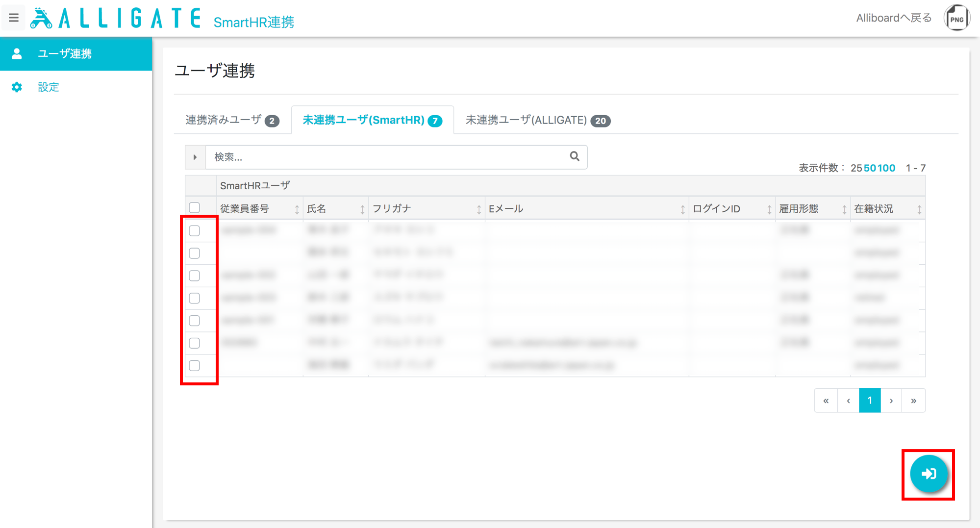Open the hamburger menu icon

(13, 18)
